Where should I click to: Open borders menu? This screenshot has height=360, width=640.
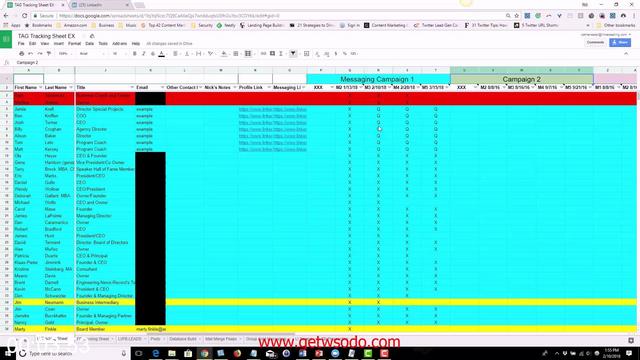tap(236, 53)
